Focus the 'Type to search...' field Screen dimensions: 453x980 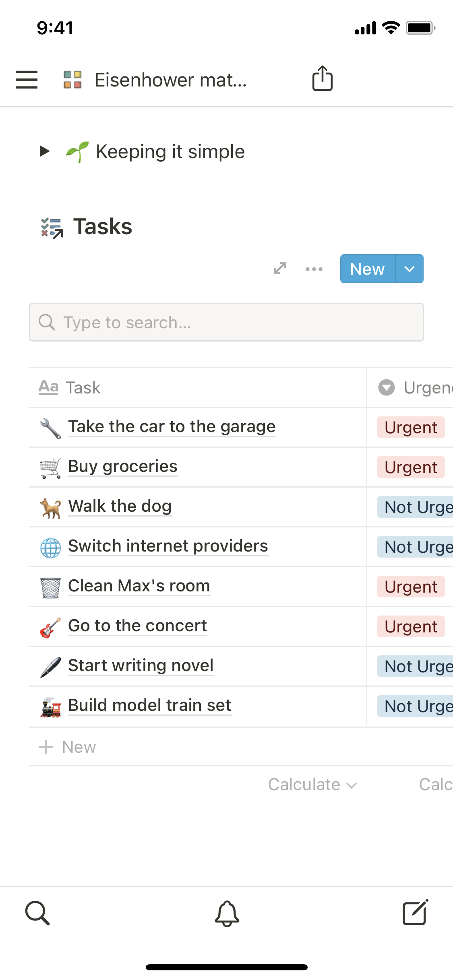point(226,323)
